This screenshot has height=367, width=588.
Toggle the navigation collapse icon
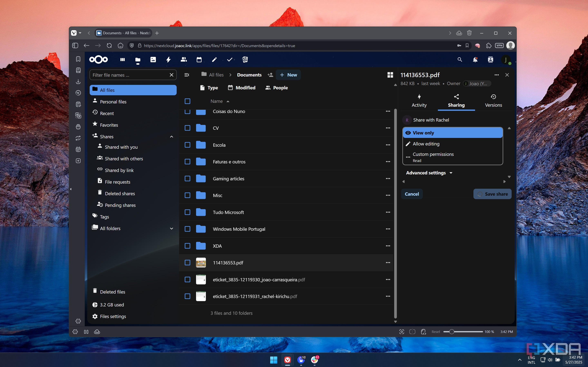pyautogui.click(x=187, y=75)
